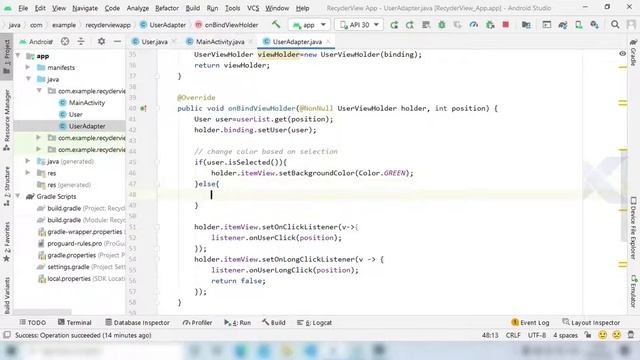Toggle the Structure side panel
Image resolution: width=640 pixels, height=360 pixels.
tap(7, 185)
